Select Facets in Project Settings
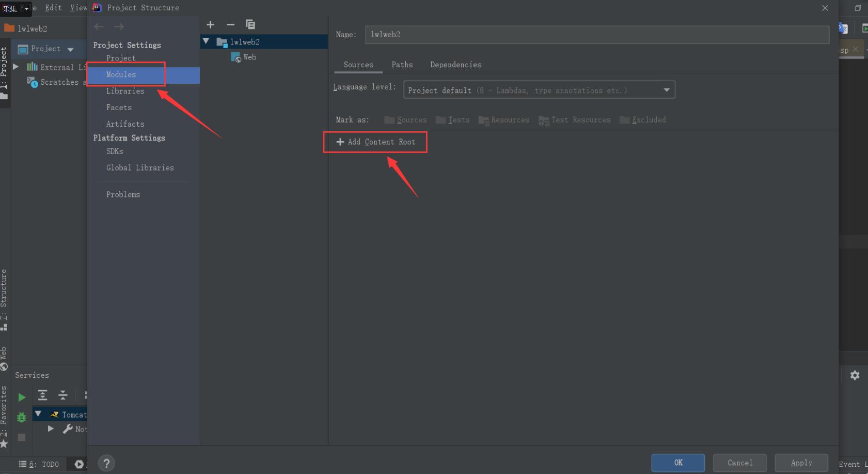Image resolution: width=868 pixels, height=474 pixels. pos(119,108)
